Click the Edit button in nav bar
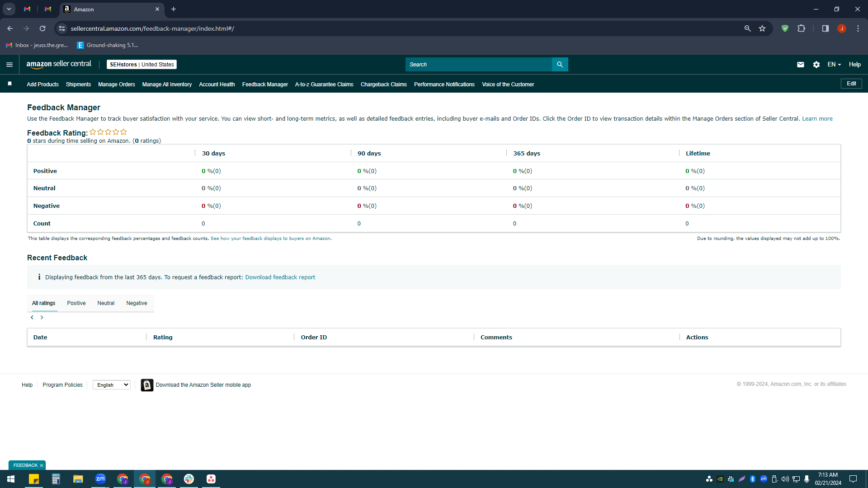The width and height of the screenshot is (868, 488). [x=851, y=84]
